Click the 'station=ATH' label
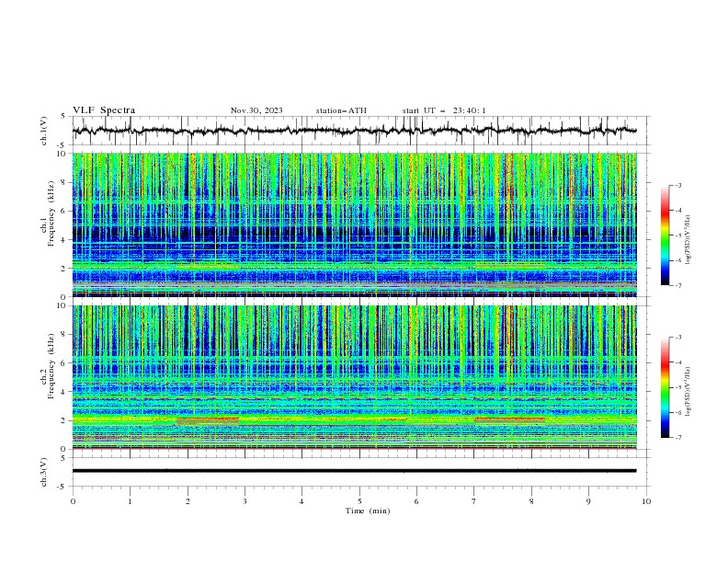Screen dimensions: 728x563 (341, 110)
